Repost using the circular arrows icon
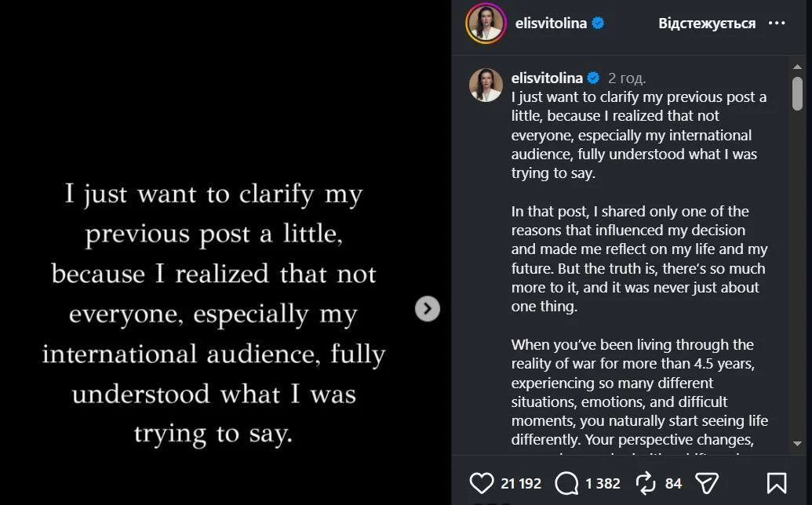812x505 pixels. click(x=646, y=483)
